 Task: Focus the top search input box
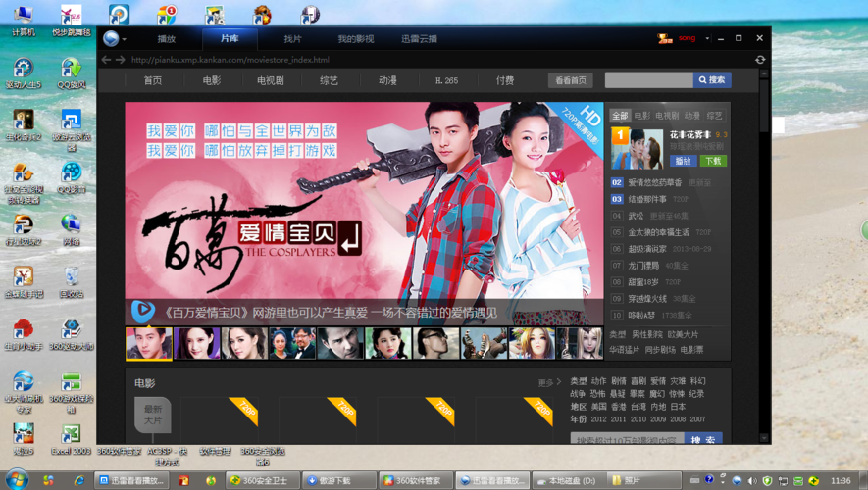648,80
